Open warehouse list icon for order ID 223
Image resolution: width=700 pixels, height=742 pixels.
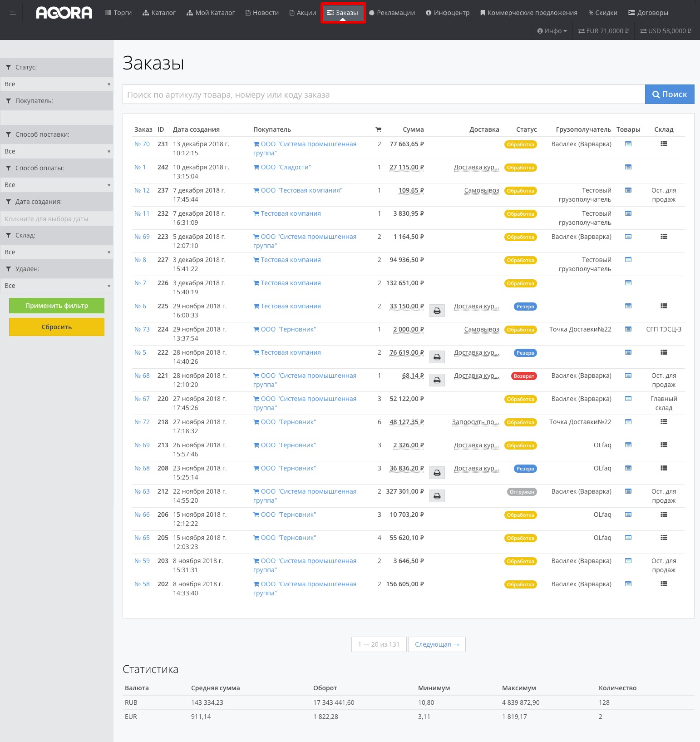[664, 237]
